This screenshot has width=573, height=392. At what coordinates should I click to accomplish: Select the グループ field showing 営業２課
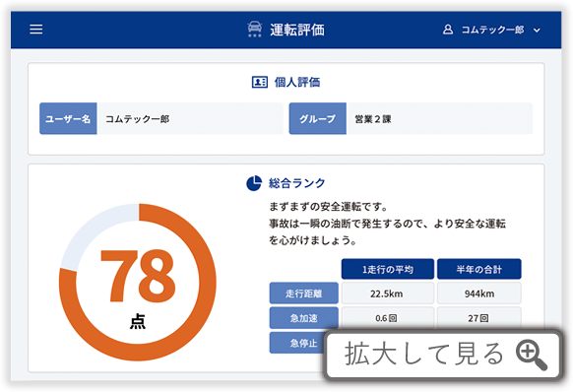(439, 118)
